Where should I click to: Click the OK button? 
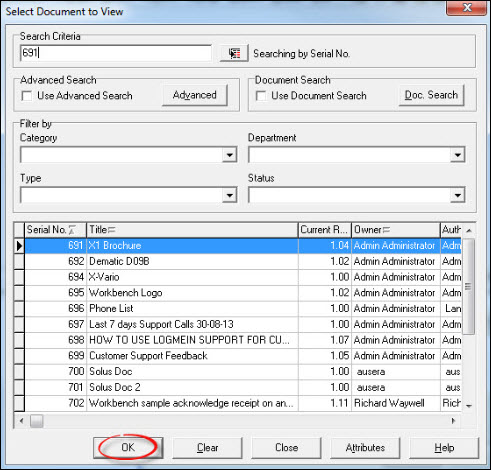coord(128,447)
